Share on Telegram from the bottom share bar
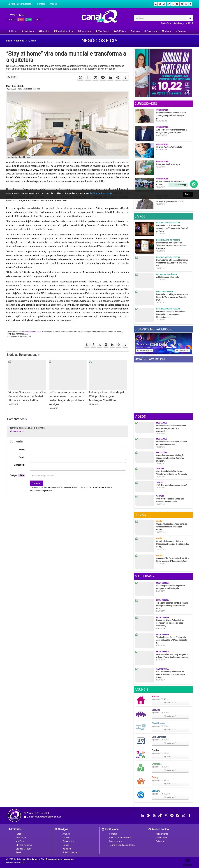Viewport: 199px width, 868px height. (x=106, y=345)
